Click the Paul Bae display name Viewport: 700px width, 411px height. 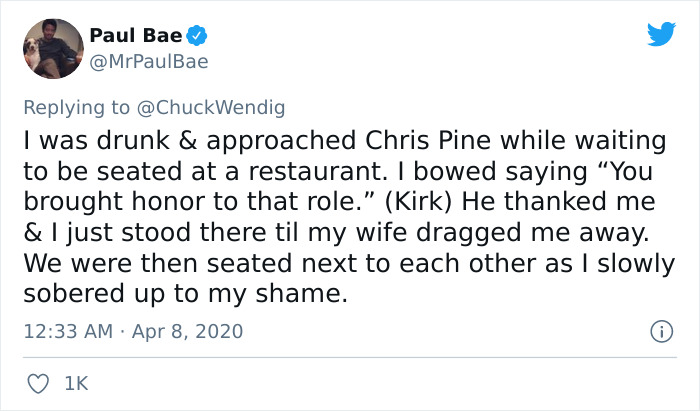click(x=136, y=36)
